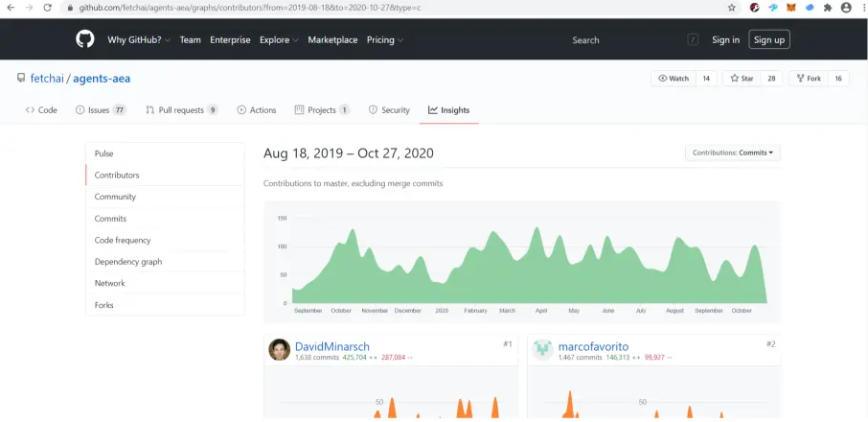868x422 pixels.
Task: Open Code frequency in sidebar
Action: click(x=165, y=240)
